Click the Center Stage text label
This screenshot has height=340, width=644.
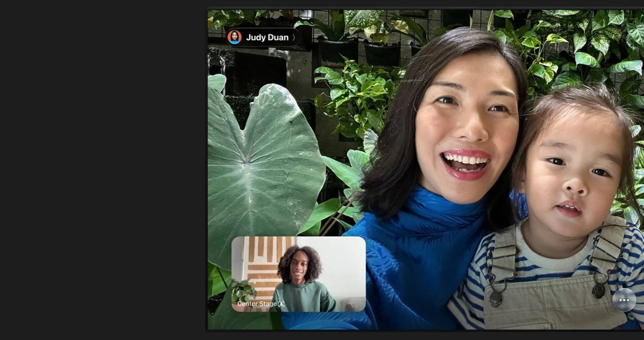pos(257,304)
